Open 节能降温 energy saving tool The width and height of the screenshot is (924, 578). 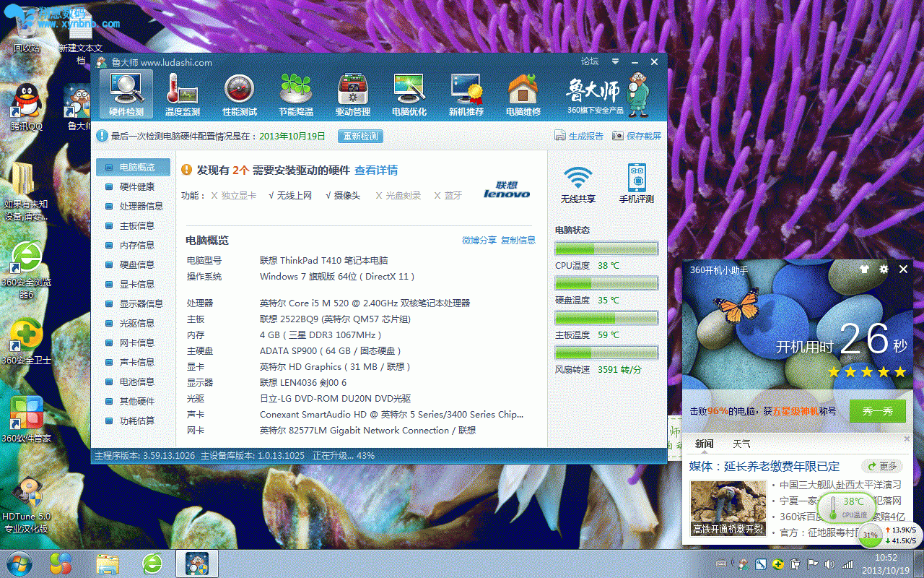coord(296,94)
